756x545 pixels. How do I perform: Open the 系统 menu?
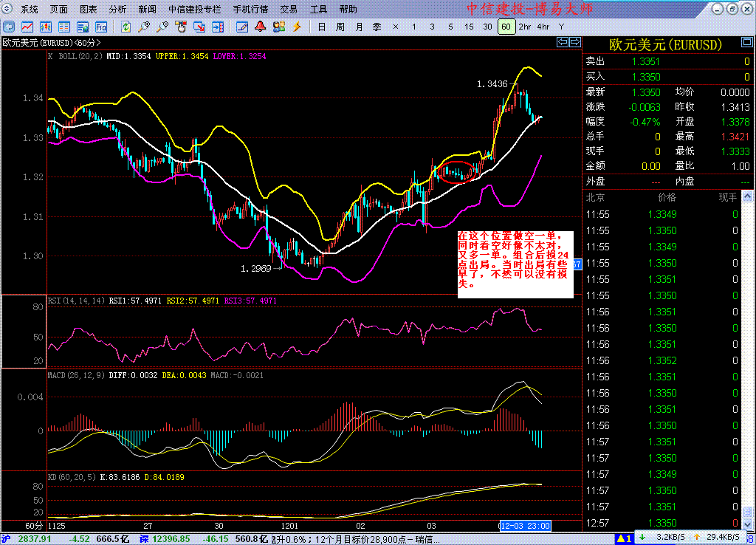click(x=30, y=9)
